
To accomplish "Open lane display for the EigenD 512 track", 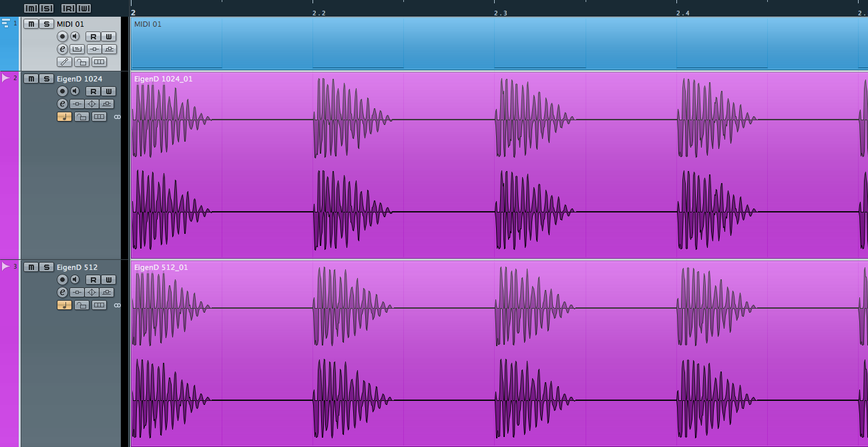I will pos(99,305).
